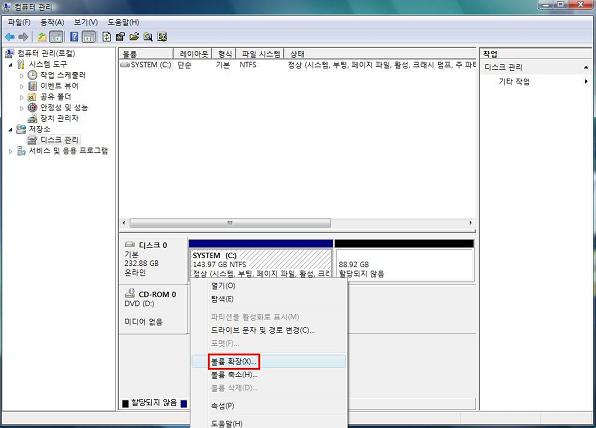This screenshot has width=596, height=428.
Task: Open the 기타 작업 submenu in the 작업 pane
Action: tap(586, 81)
